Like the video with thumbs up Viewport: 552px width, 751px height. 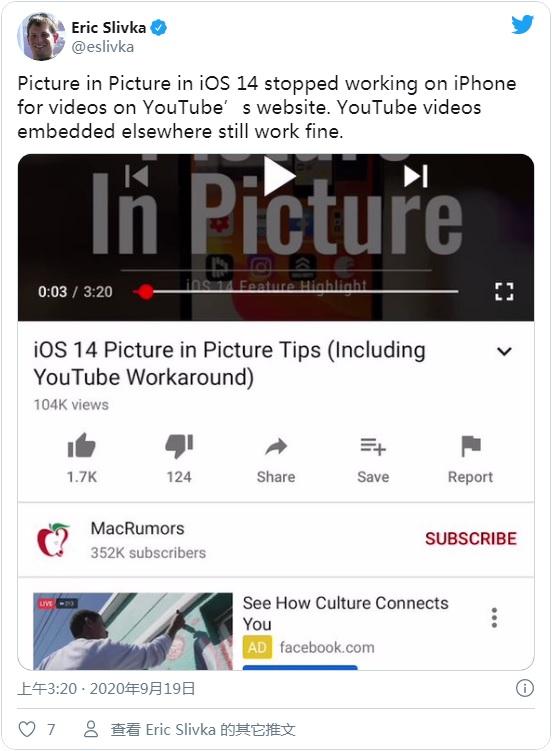(81, 446)
